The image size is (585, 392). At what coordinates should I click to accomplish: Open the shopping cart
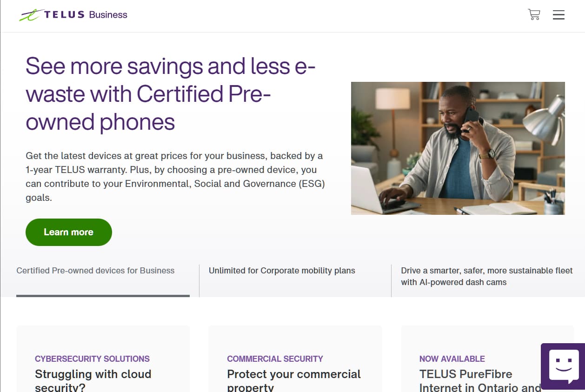tap(534, 15)
